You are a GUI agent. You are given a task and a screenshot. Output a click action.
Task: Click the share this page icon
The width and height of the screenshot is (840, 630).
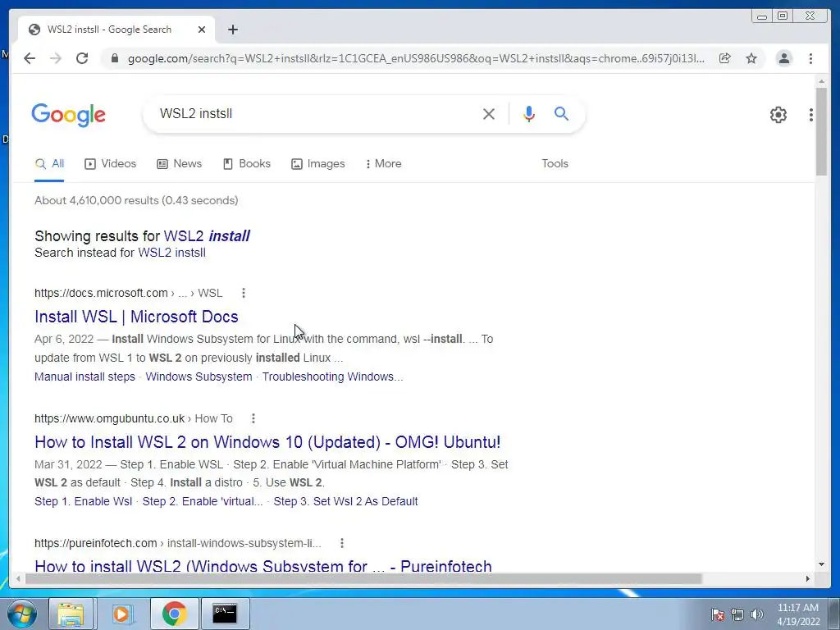(725, 58)
